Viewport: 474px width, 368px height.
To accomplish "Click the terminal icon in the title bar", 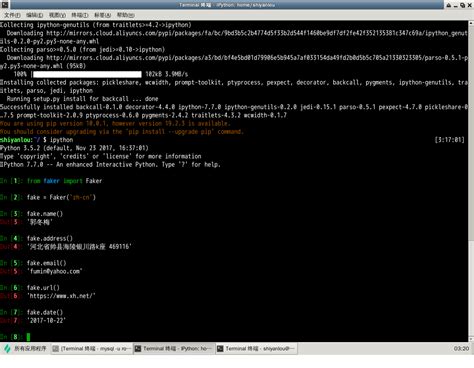I will (x=5, y=5).
